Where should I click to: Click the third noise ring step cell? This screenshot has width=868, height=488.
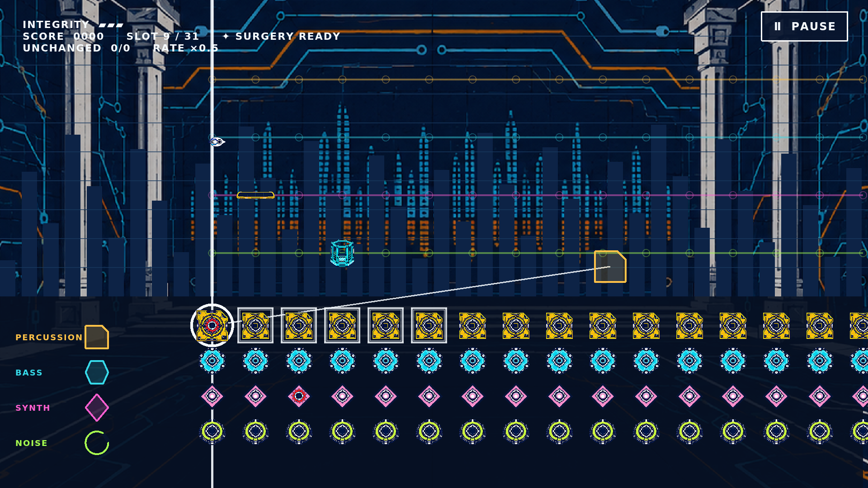(299, 432)
